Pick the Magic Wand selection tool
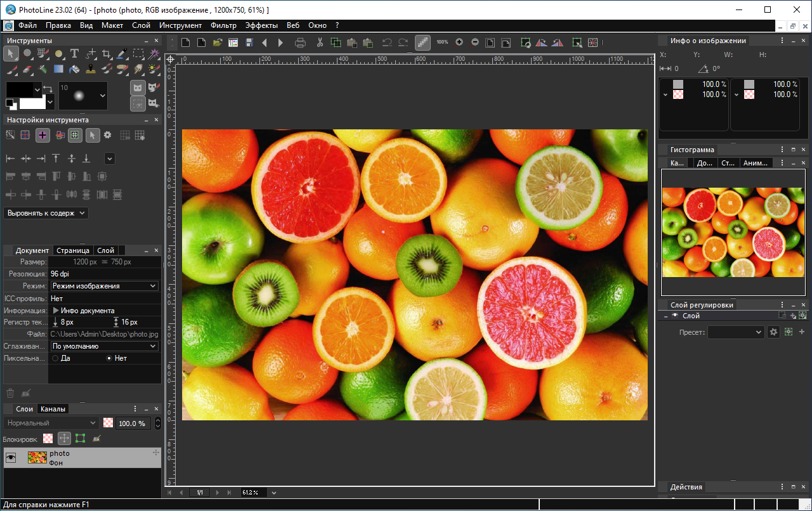The width and height of the screenshot is (812, 511). coord(154,54)
